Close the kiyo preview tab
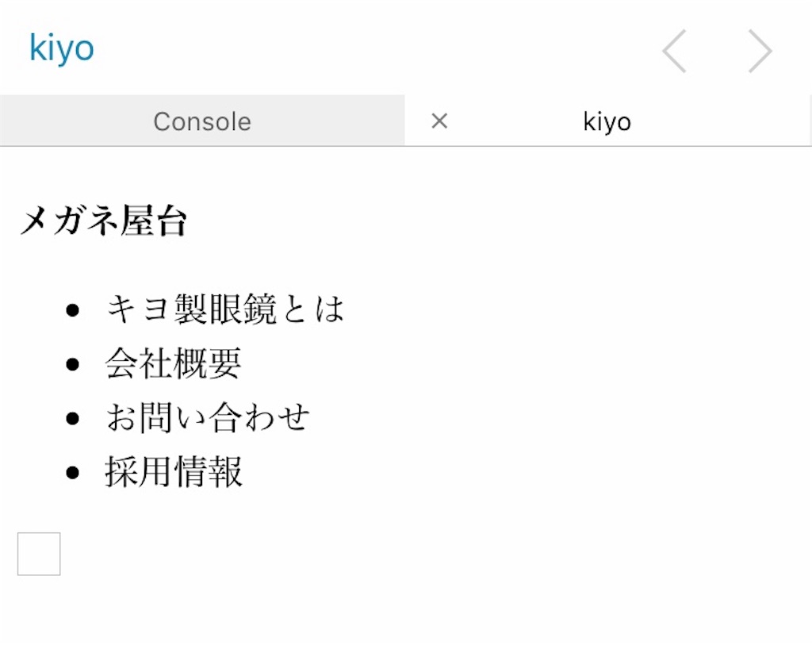Screen dimensions: 812x645 point(439,121)
